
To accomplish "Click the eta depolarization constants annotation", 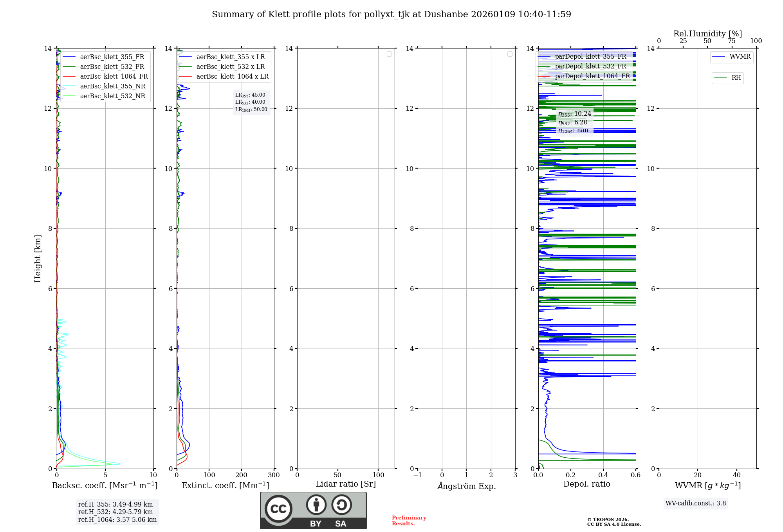I will click(574, 122).
